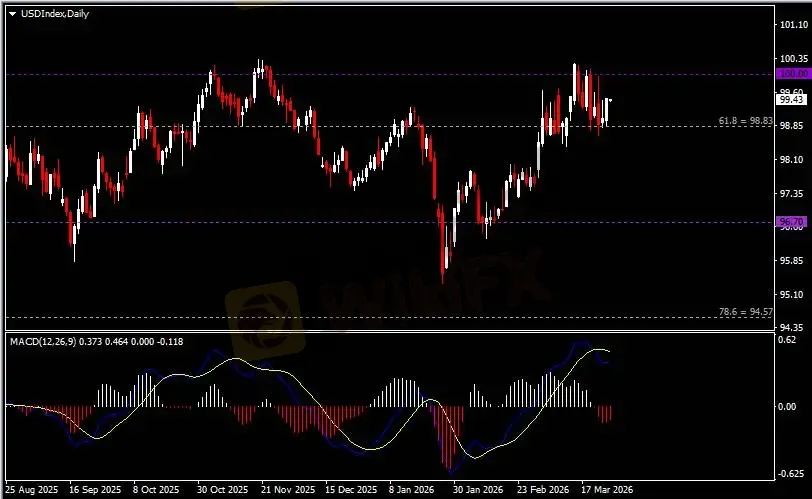Viewport: 812px width, 499px height.
Task: Click the 30 Oct 2025 date label
Action: coord(223,489)
